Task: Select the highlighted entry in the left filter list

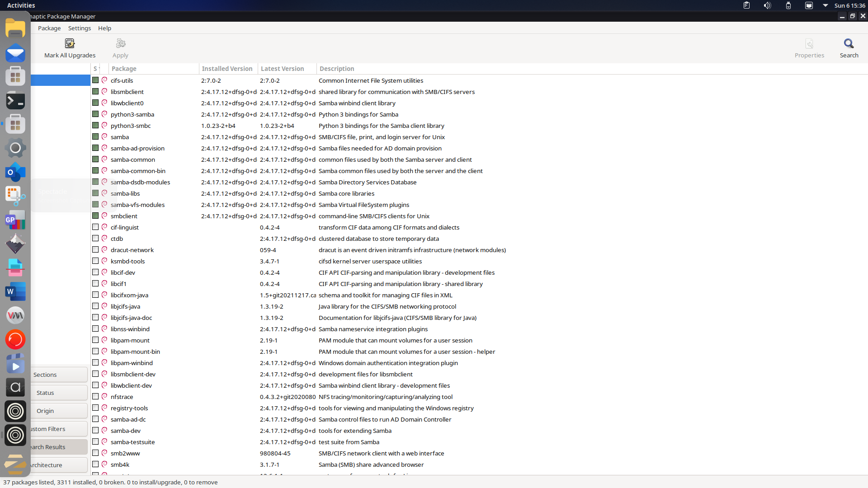Action: (61, 80)
